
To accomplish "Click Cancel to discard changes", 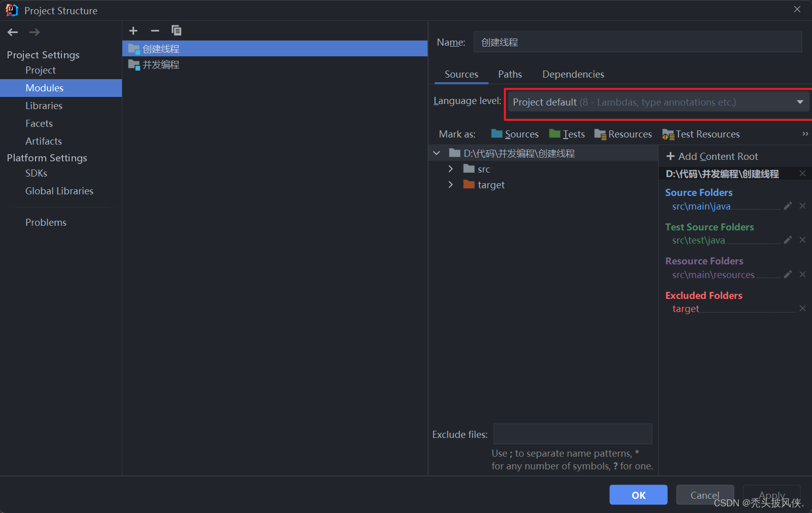I will [705, 495].
